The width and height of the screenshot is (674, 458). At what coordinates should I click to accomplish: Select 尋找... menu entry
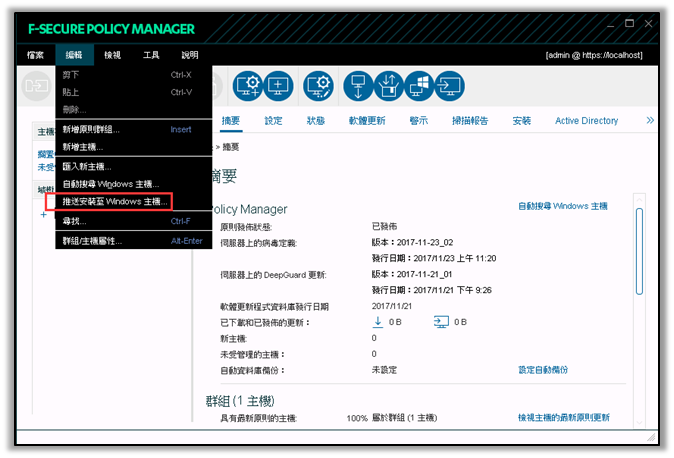pos(134,221)
